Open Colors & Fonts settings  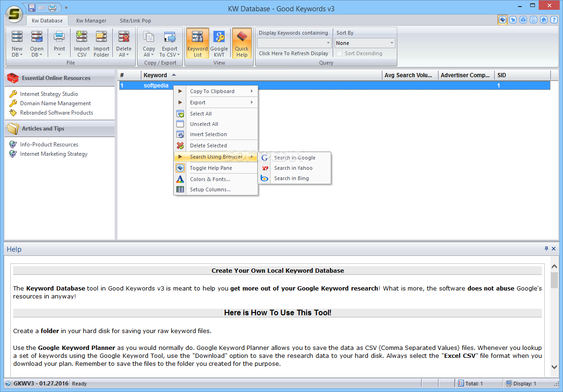216,179
